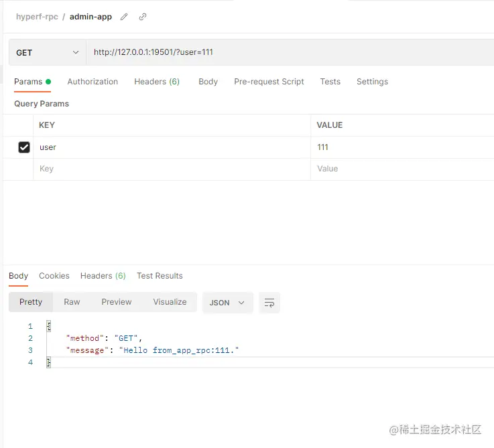This screenshot has height=448, width=494.
Task: Open the request Body tab
Action: [208, 82]
